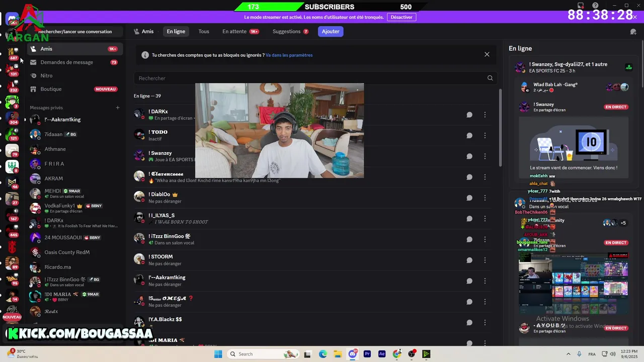Message ! I_ILYAS_S via chat bubble icon

pyautogui.click(x=469, y=219)
